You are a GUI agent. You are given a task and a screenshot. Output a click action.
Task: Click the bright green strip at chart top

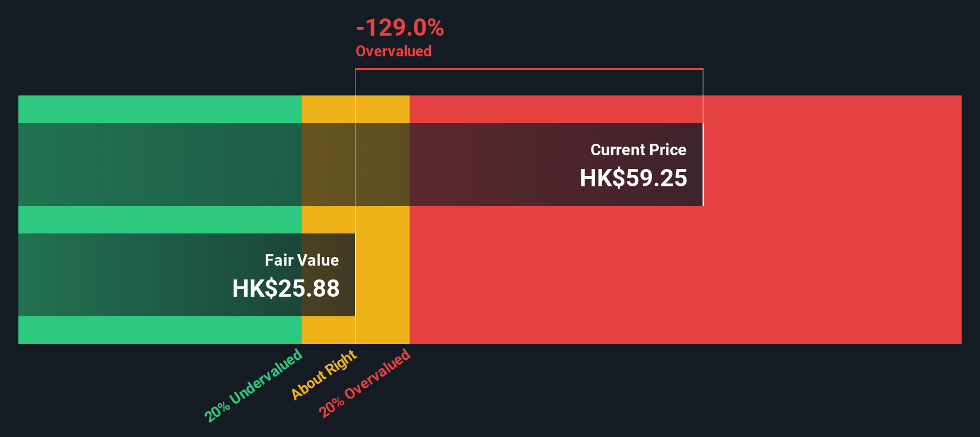(x=160, y=109)
